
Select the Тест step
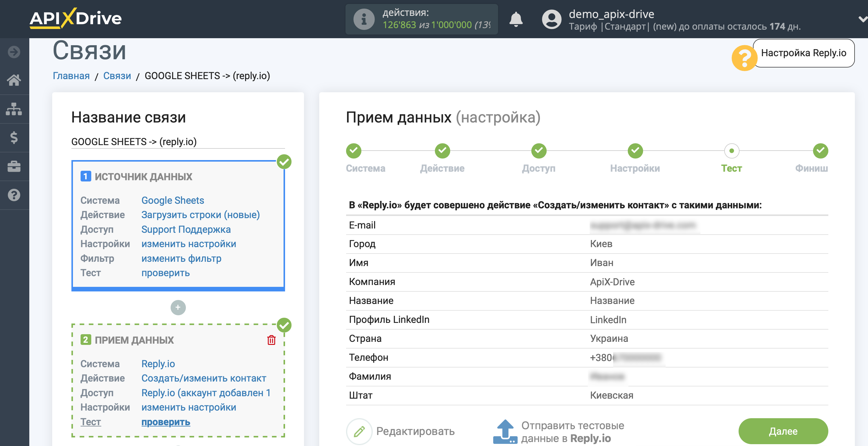(x=732, y=151)
